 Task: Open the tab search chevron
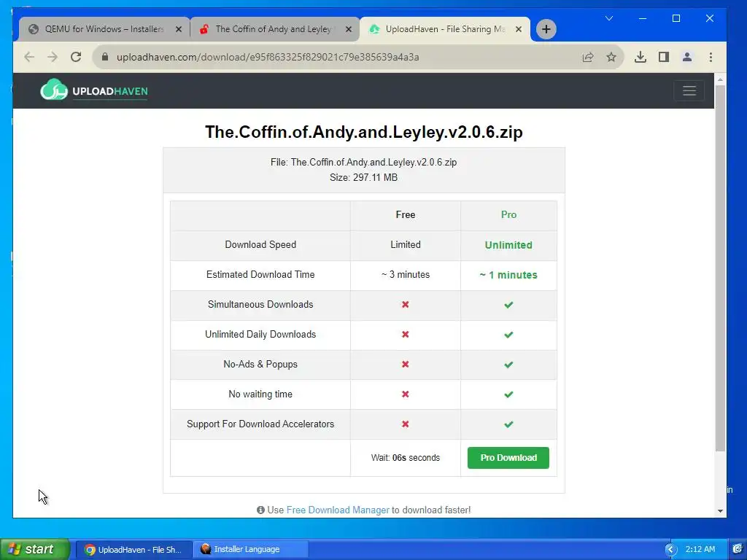point(609,18)
